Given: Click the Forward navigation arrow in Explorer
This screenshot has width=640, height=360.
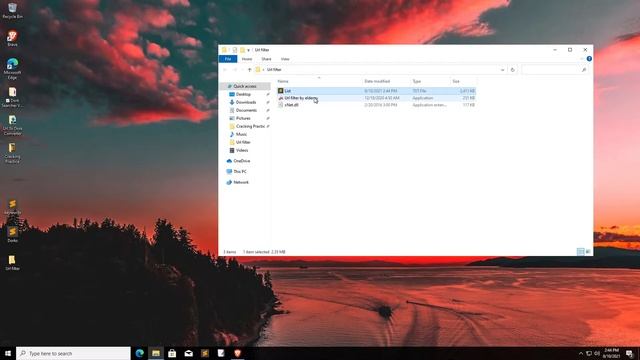Looking at the screenshot, I should 235,70.
